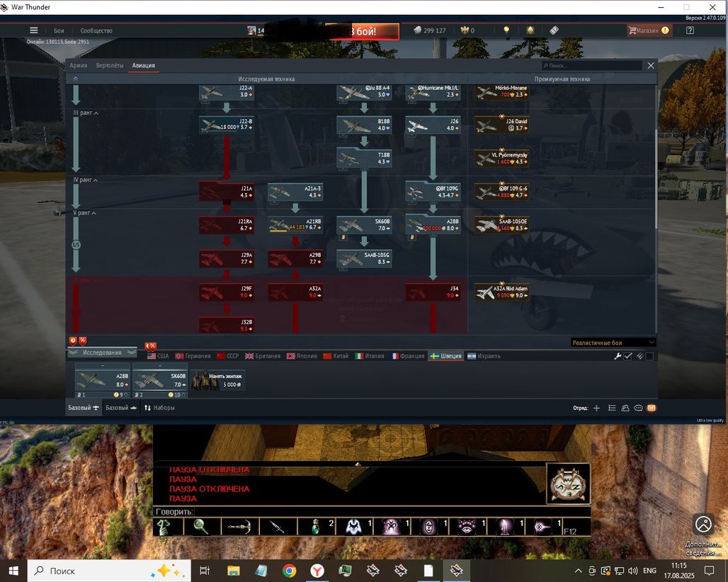728x582 pixels.
Task: Select the locked J21A aircraft card
Action: pos(227,192)
